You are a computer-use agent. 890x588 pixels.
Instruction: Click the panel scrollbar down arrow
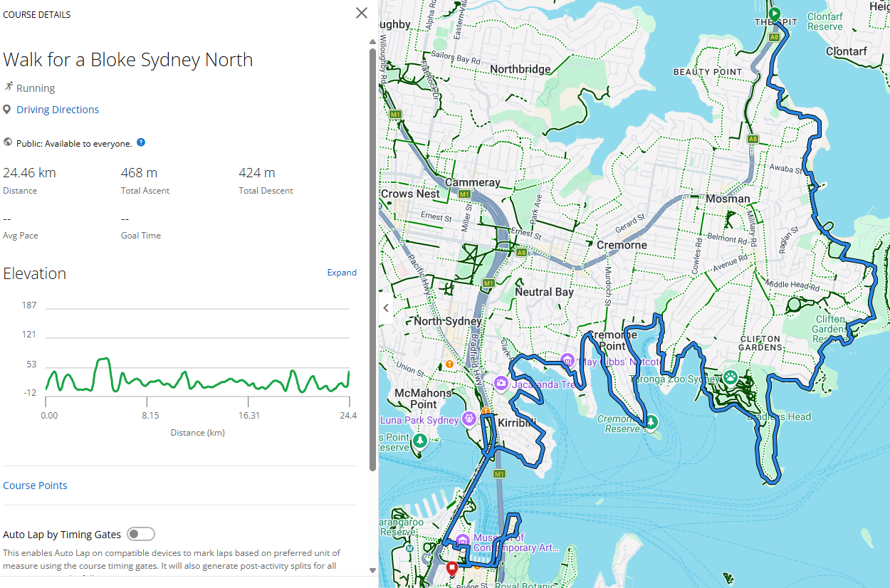(372, 570)
